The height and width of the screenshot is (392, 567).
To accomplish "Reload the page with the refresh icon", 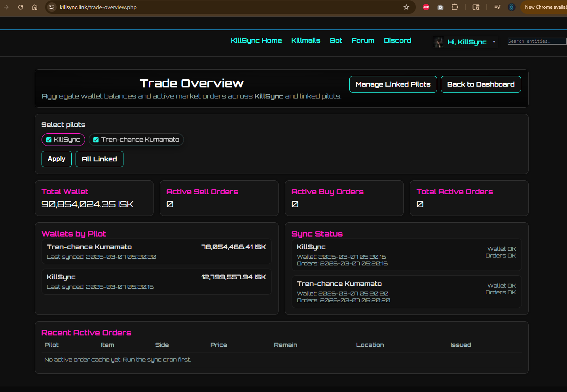I will click(x=21, y=7).
